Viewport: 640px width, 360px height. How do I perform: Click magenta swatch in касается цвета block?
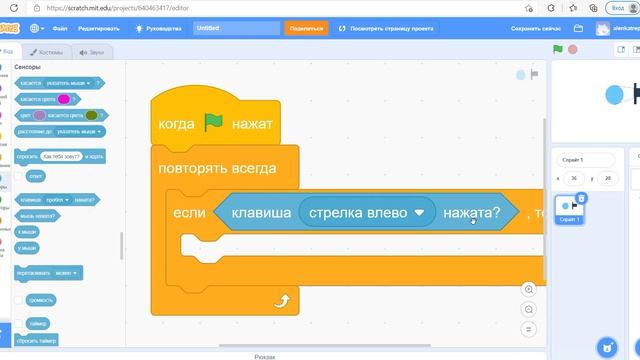pos(64,99)
